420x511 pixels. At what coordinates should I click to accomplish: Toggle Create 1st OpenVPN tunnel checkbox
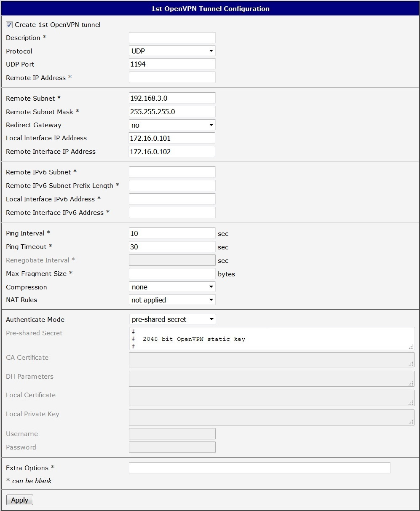pyautogui.click(x=9, y=25)
